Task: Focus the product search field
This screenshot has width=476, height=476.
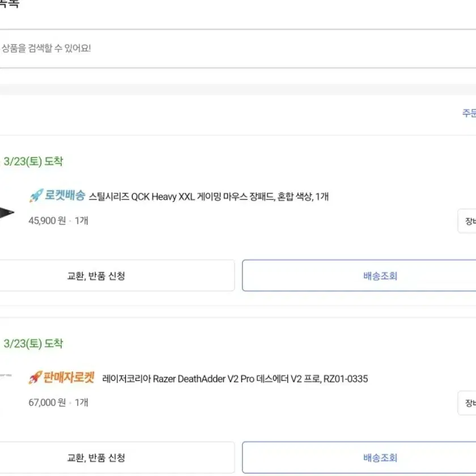Action: click(238, 49)
